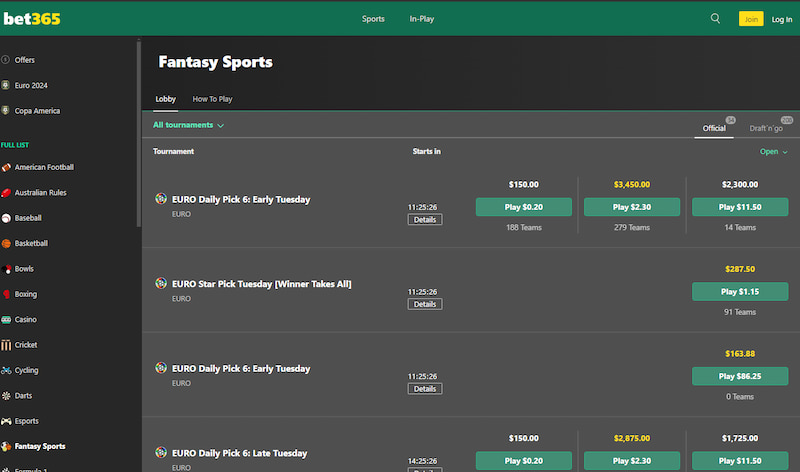Click the Starts in column header
The height and width of the screenshot is (472, 800).
click(x=427, y=152)
